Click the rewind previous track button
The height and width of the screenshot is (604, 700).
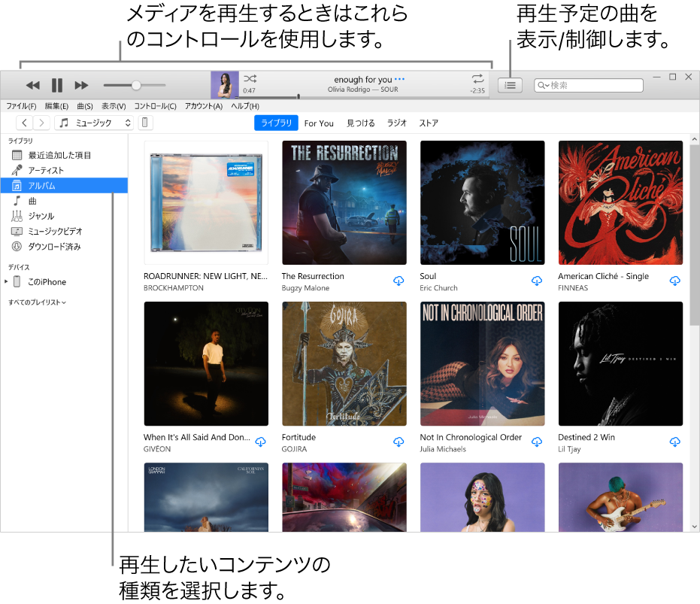pyautogui.click(x=32, y=85)
